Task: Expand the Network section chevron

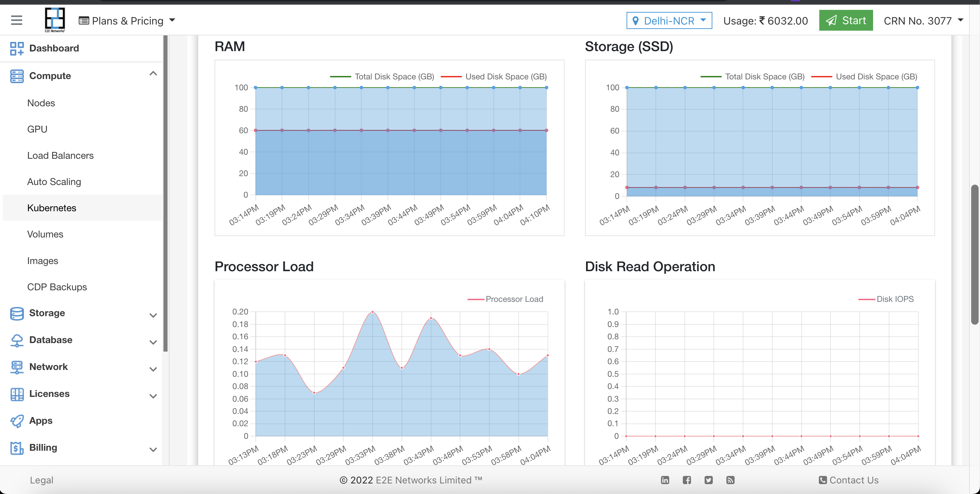Action: (153, 369)
